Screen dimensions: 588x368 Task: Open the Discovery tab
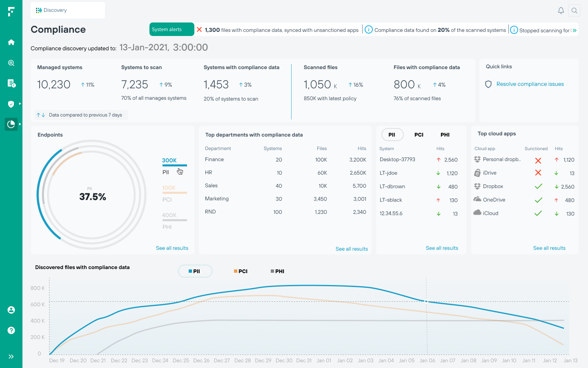[68, 10]
